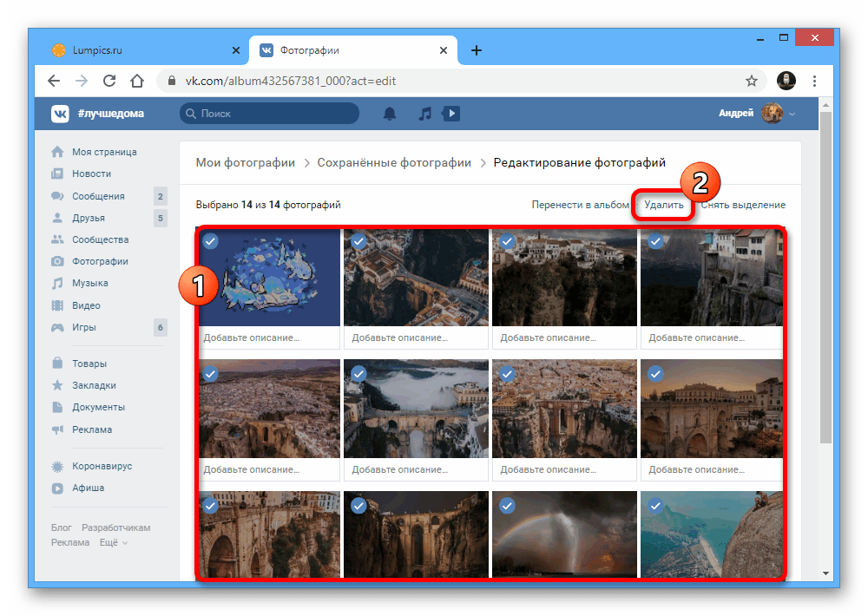Image resolution: width=868 pixels, height=616 pixels.
Task: Click the #лучшедома header text
Action: pos(111,114)
